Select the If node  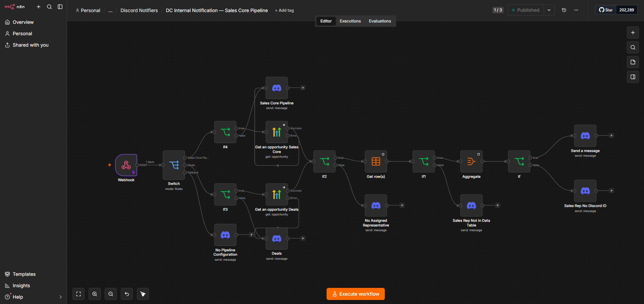(x=519, y=161)
